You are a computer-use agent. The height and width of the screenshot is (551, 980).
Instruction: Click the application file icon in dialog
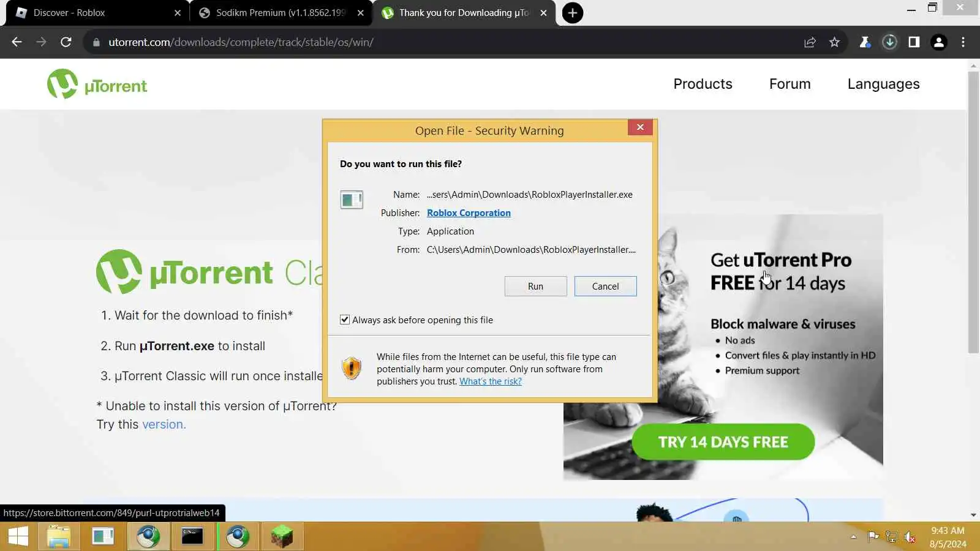coord(352,200)
